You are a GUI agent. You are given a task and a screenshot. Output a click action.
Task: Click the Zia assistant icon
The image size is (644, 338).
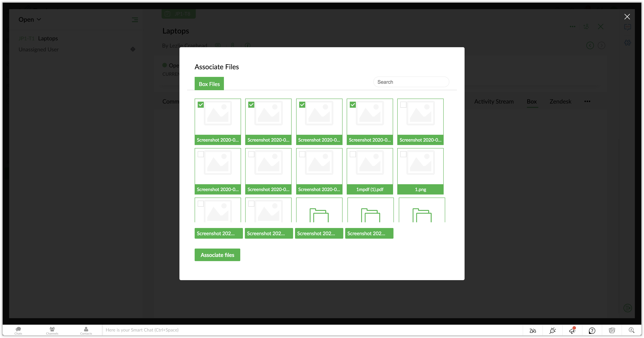click(533, 331)
